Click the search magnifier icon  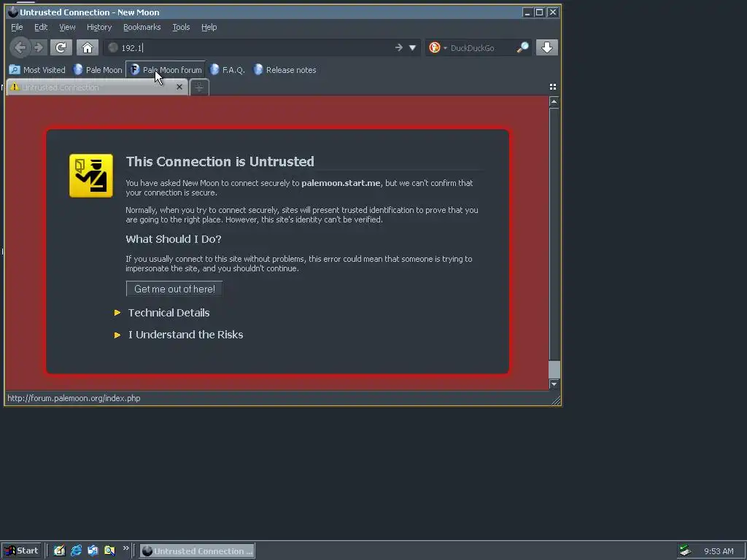(522, 47)
